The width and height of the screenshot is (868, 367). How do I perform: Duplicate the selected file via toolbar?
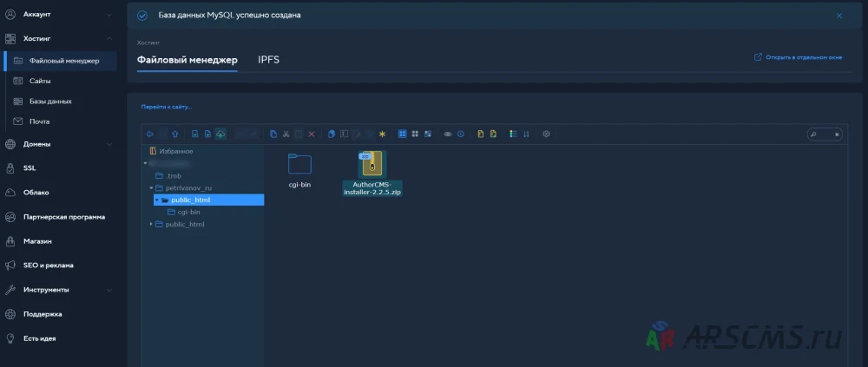click(x=331, y=134)
